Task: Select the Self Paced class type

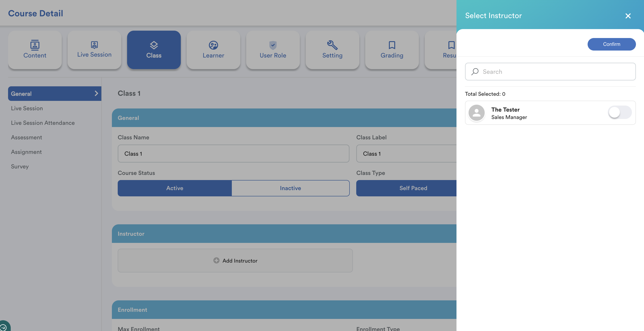Action: pos(413,188)
